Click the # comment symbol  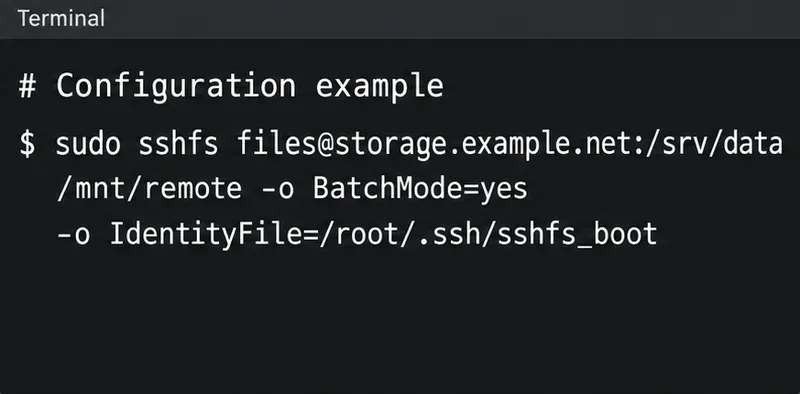pos(28,86)
